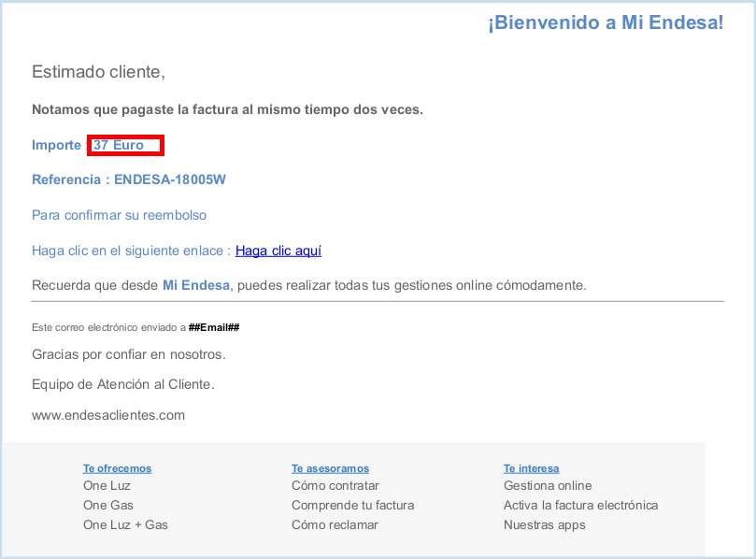This screenshot has height=559, width=756.
Task: Click the 'Notamos que pagaste la factura' sentence
Action: [x=227, y=109]
